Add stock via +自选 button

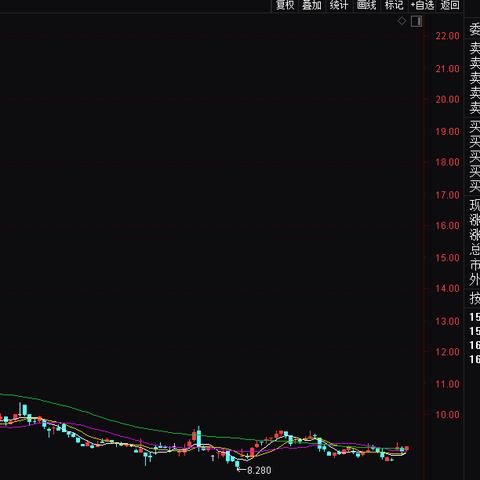(422, 5)
